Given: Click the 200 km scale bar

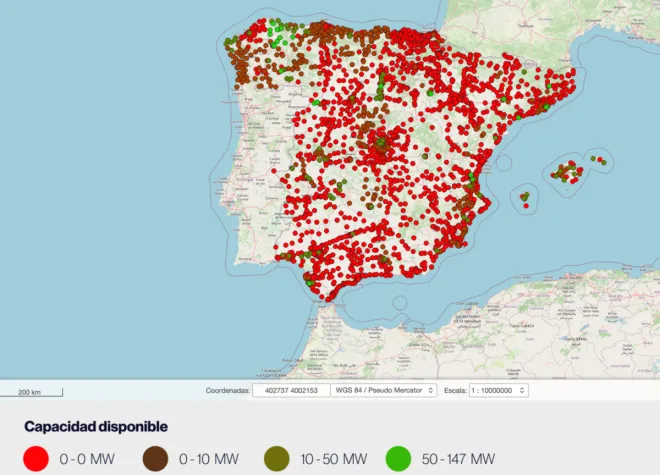Looking at the screenshot, I should (x=32, y=391).
